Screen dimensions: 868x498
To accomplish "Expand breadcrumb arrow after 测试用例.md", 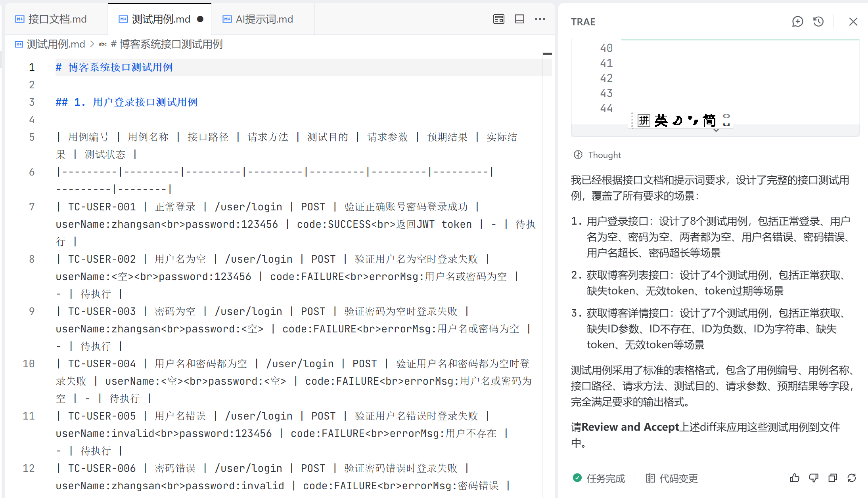I will (92, 44).
